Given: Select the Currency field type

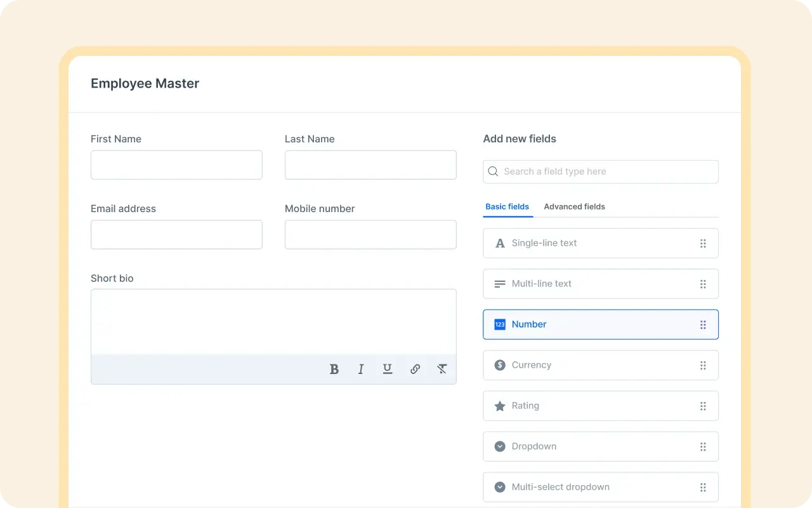Looking at the screenshot, I should pos(601,365).
